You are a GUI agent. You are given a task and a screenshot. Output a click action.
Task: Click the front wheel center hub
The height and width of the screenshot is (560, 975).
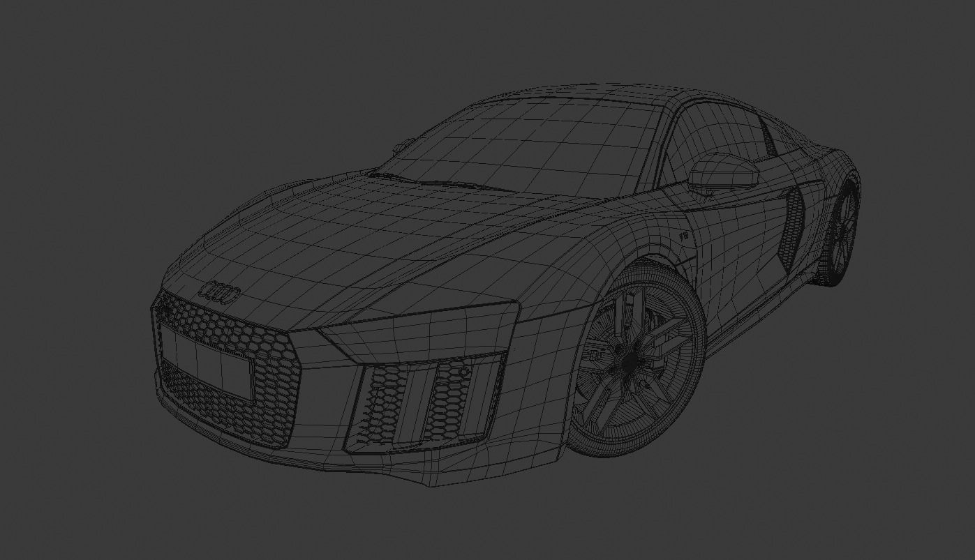(629, 363)
